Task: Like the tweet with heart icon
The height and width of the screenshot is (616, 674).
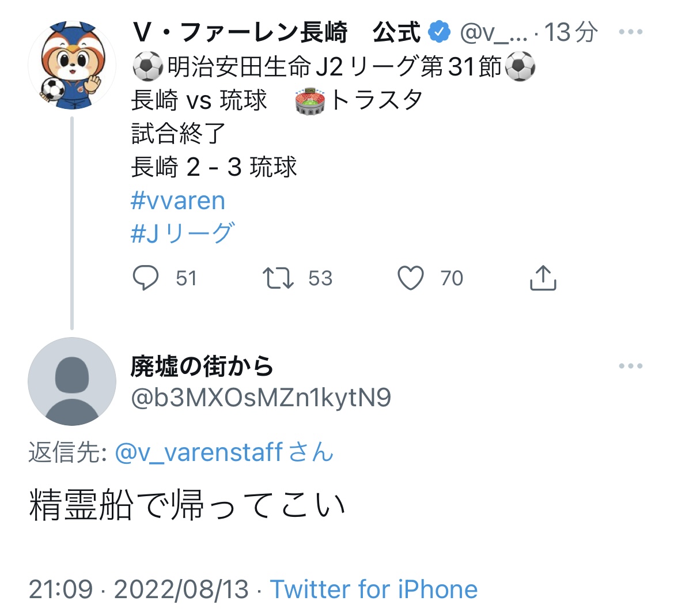Action: pos(411,278)
